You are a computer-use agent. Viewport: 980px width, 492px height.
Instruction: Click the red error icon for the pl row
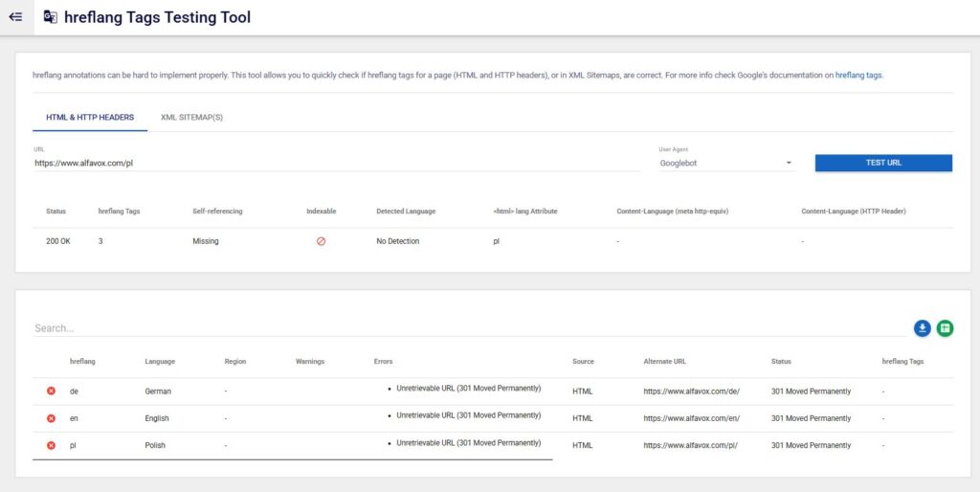[51, 445]
